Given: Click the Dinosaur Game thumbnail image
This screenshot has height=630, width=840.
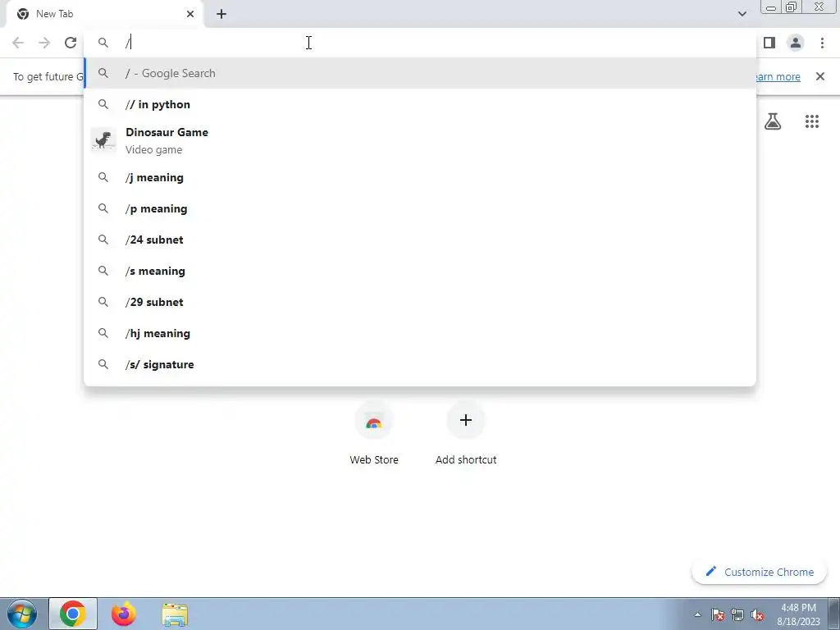Looking at the screenshot, I should (x=103, y=140).
